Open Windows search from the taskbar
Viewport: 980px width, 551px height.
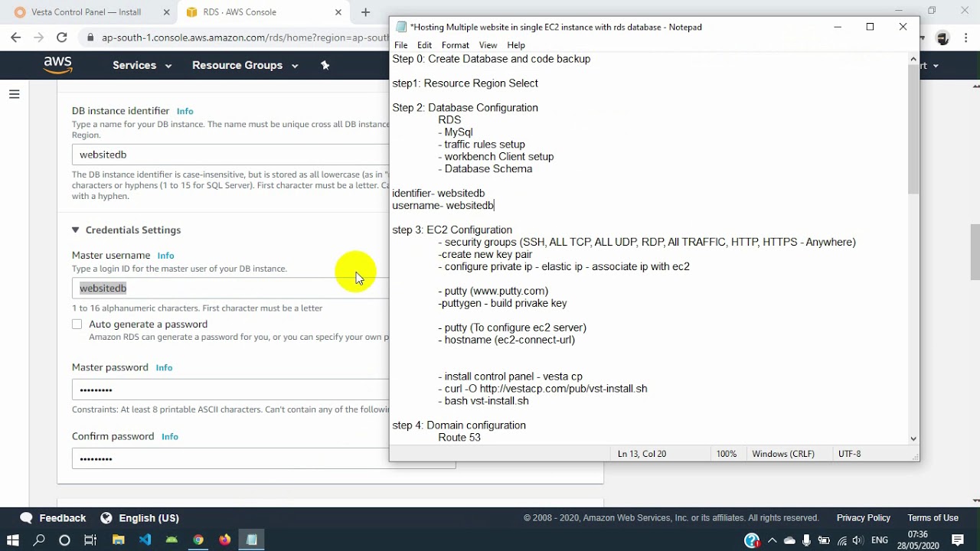click(39, 540)
